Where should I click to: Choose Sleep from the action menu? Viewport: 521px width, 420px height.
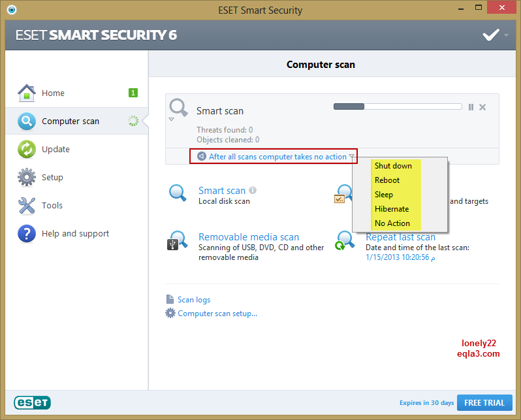[383, 195]
